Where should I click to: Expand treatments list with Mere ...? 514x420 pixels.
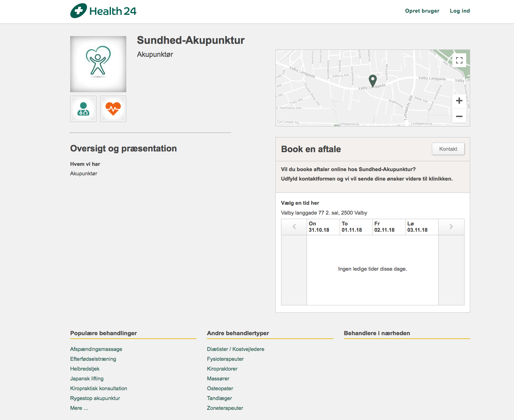tap(79, 408)
